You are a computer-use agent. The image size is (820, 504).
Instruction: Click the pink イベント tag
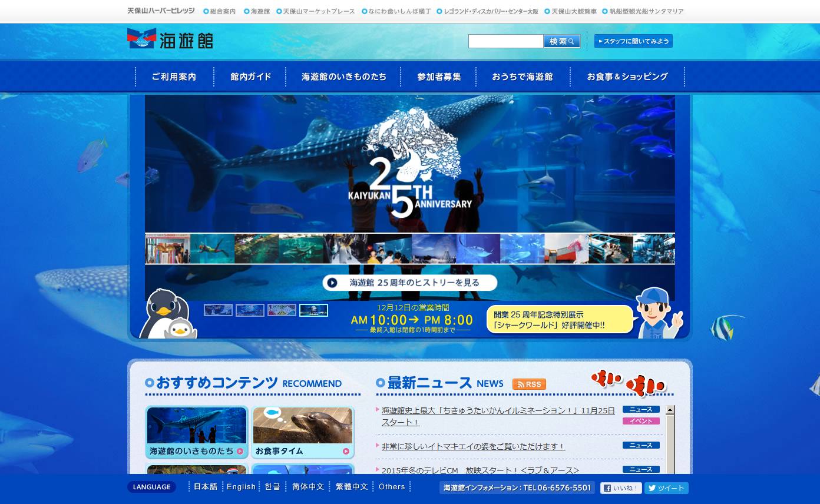click(x=641, y=421)
